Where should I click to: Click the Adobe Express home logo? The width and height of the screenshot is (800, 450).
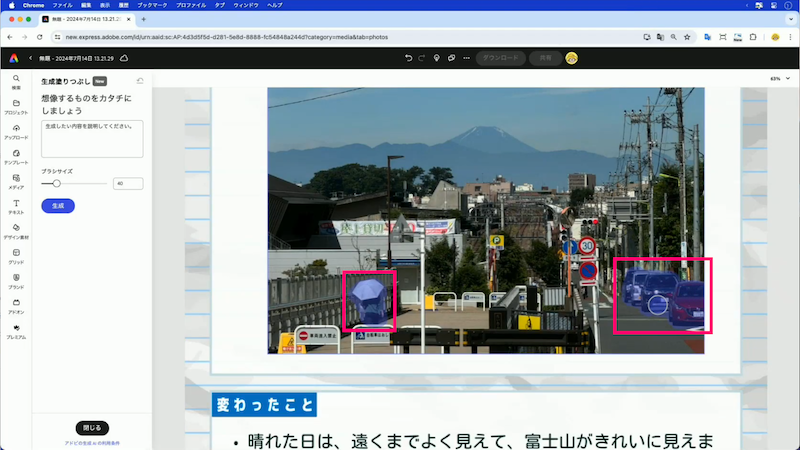coord(14,58)
